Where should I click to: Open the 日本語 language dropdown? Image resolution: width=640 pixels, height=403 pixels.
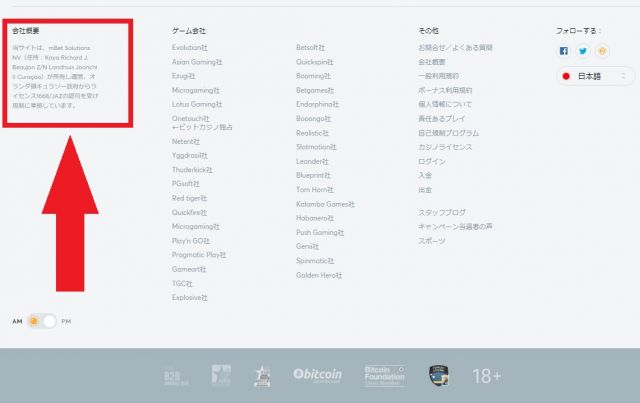coord(595,76)
